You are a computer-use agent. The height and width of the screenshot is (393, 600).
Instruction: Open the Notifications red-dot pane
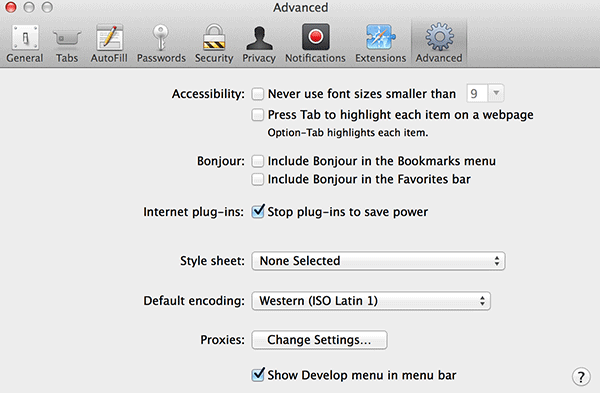315,44
